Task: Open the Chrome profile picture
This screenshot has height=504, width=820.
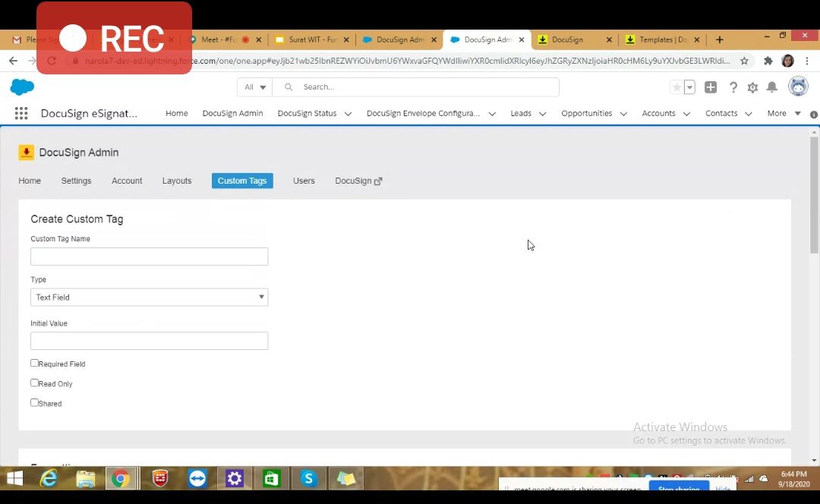Action: click(787, 61)
